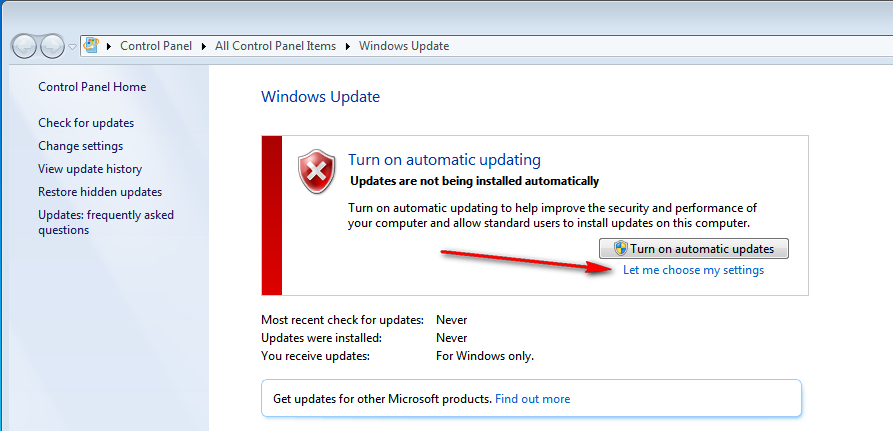Choose Check for updates in sidebar

tap(86, 123)
